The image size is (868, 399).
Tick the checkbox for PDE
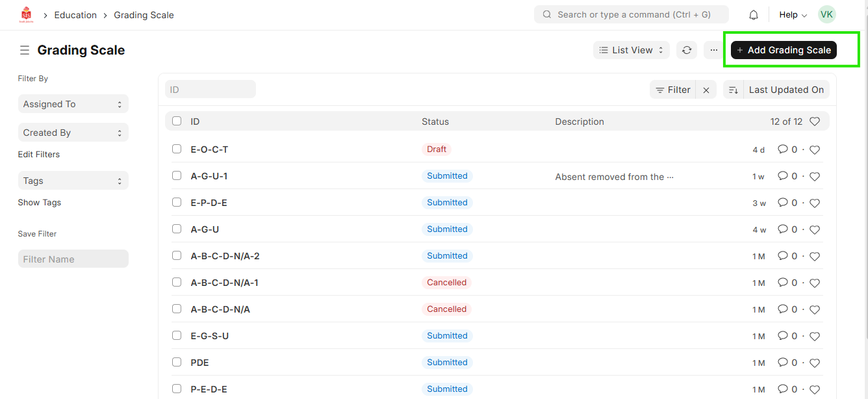pos(177,362)
